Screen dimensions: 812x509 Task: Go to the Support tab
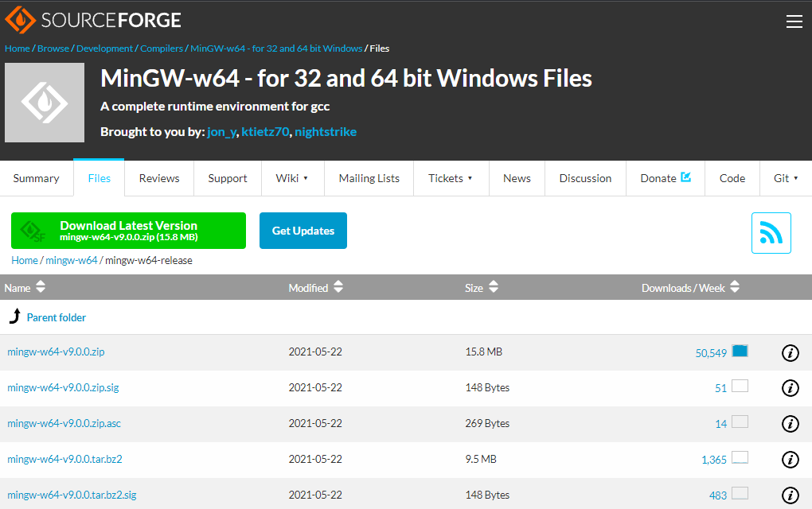228,178
